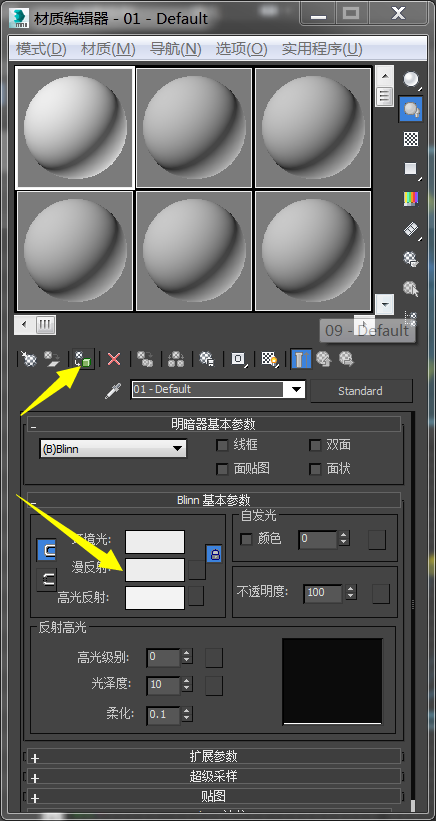The width and height of the screenshot is (436, 821).
Task: Enable the 面状 checkbox
Action: pos(315,469)
